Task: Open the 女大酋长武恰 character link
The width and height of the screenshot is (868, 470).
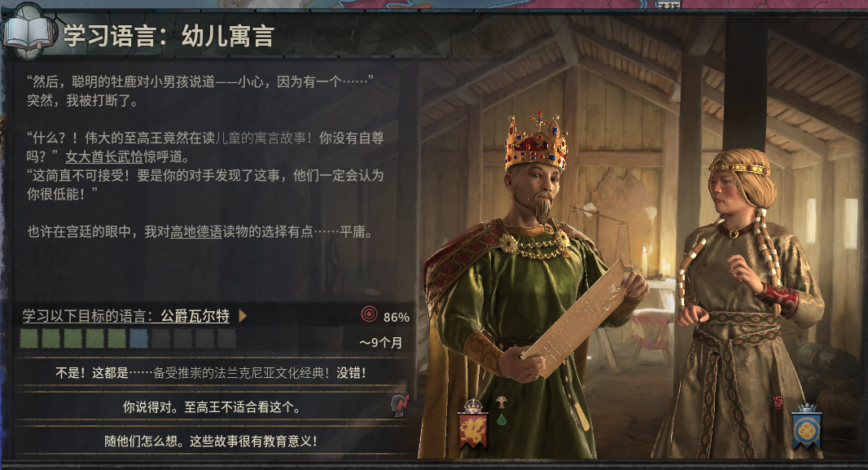Action: [104, 156]
